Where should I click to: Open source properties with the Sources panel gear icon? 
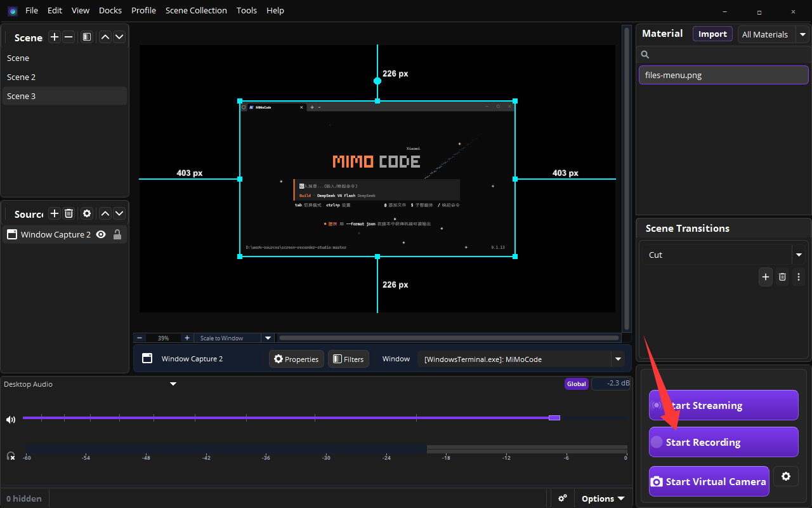coord(87,213)
